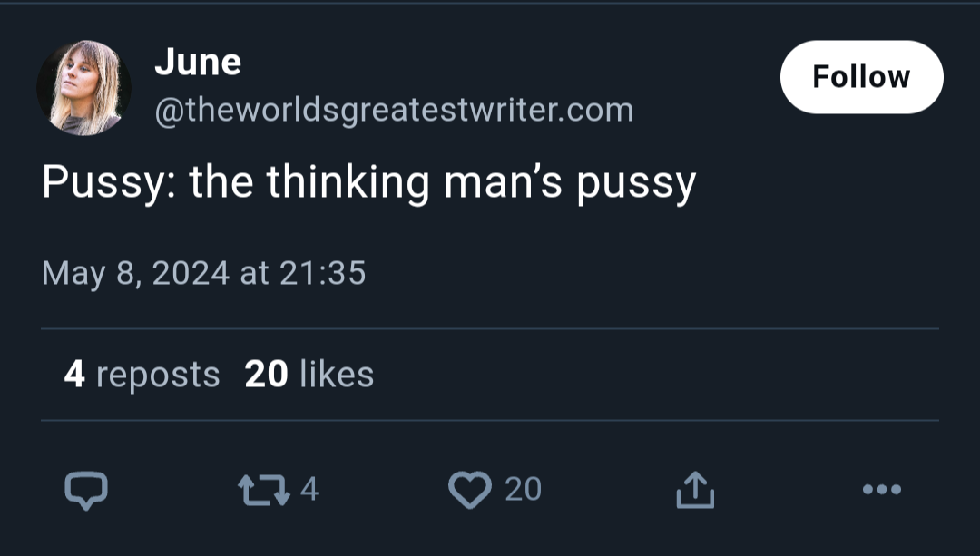Open June's profile picture avatar

pyautogui.click(x=84, y=87)
